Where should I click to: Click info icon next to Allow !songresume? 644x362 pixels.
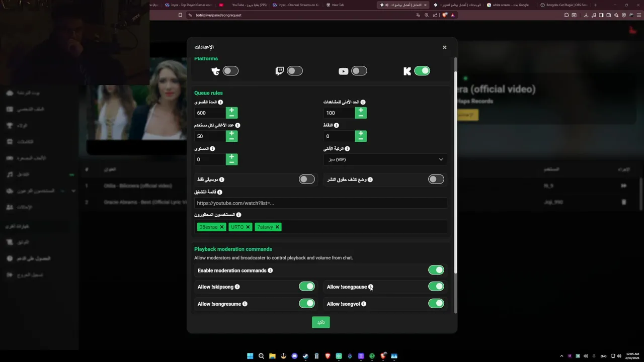click(245, 304)
